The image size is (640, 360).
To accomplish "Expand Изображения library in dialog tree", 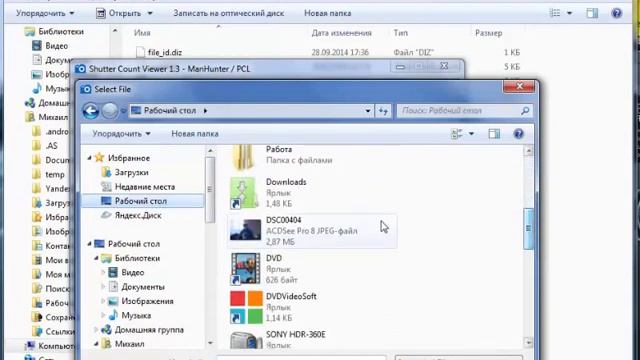I will 103,301.
